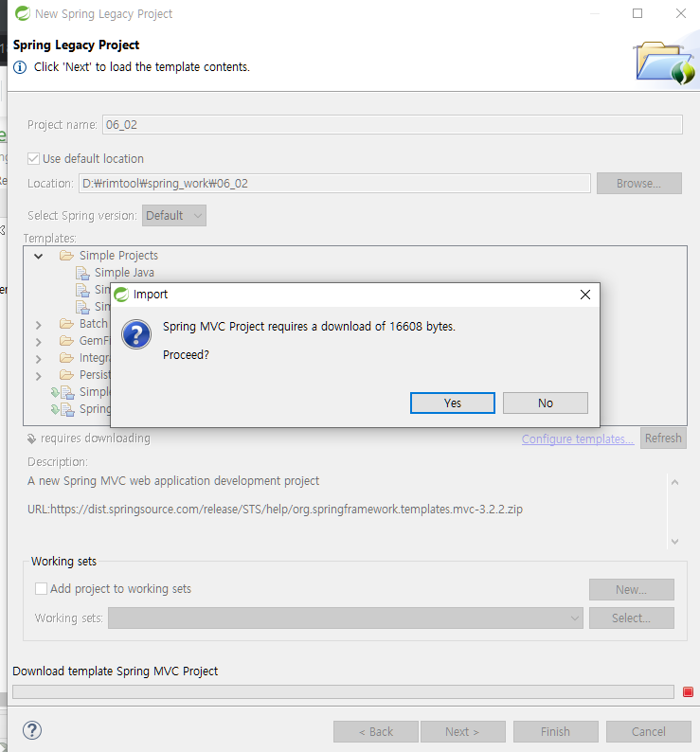Click the Integration folder icon
The height and width of the screenshot is (752, 700).
pyautogui.click(x=66, y=358)
